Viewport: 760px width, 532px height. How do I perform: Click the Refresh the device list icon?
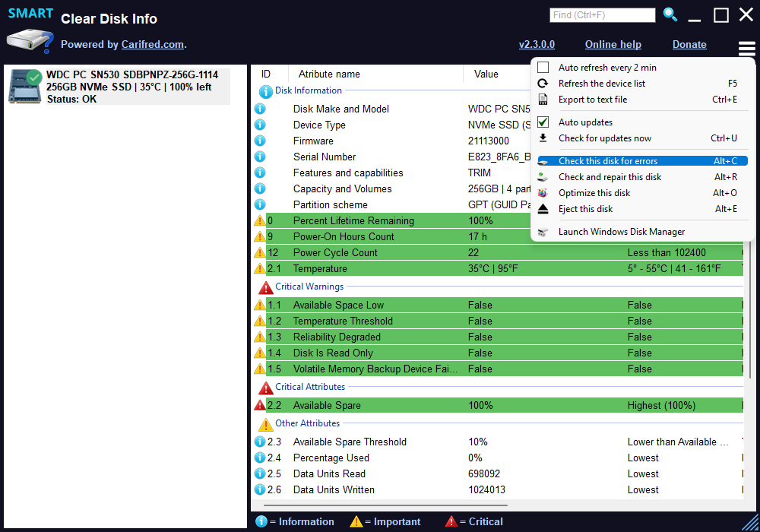(x=543, y=84)
